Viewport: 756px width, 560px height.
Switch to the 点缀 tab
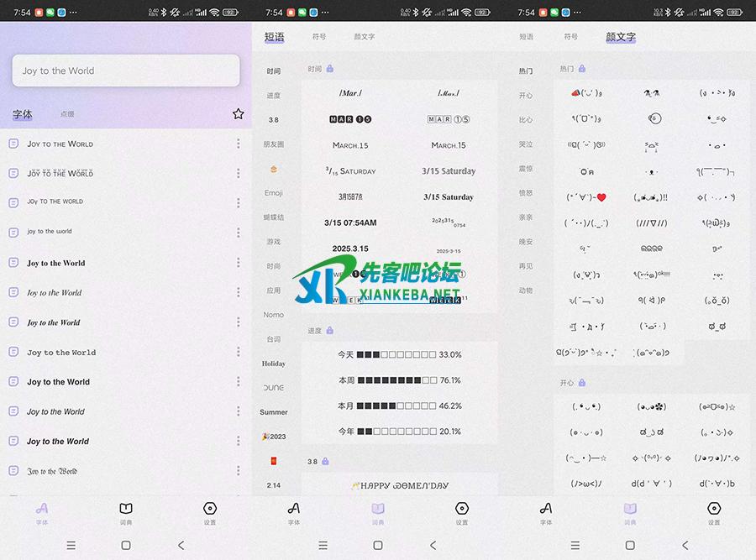(67, 114)
